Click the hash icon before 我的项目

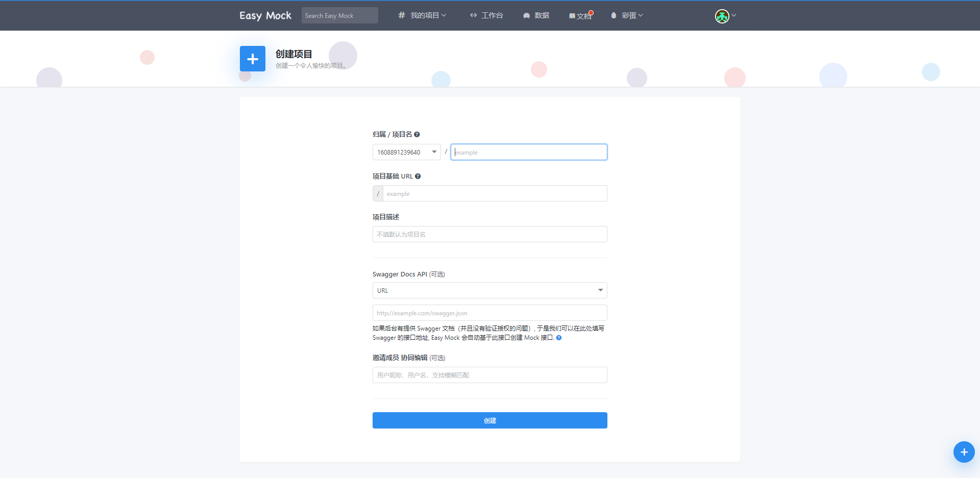tap(402, 15)
